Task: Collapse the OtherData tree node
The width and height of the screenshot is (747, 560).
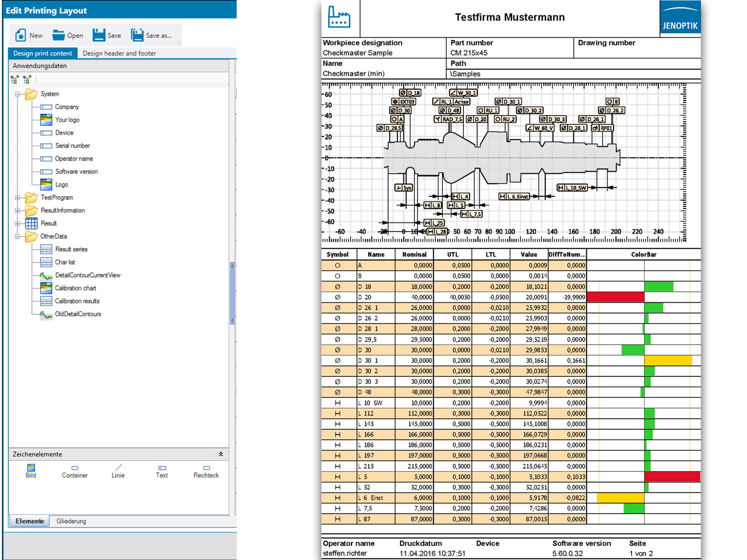Action: coord(17,237)
